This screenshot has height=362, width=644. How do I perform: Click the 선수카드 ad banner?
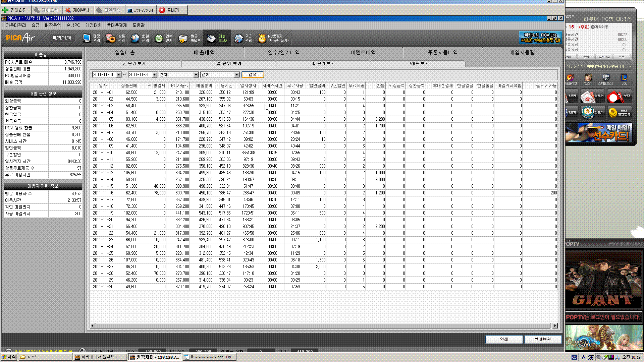(x=598, y=132)
